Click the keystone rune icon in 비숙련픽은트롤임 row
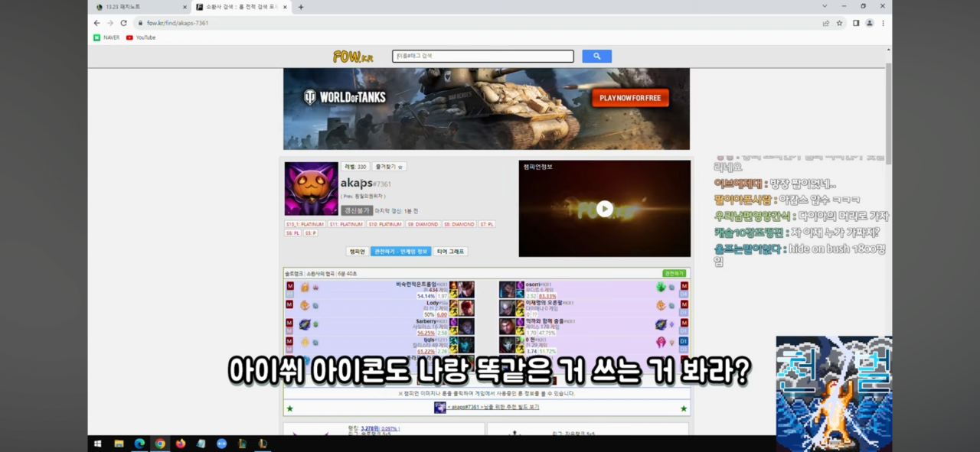Screen dimensions: 980x452 (305, 287)
